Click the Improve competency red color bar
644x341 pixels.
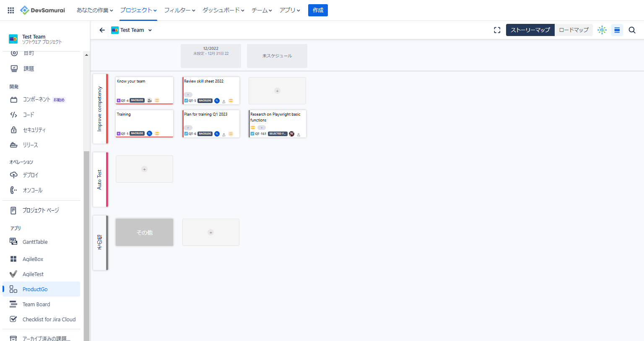click(x=107, y=109)
